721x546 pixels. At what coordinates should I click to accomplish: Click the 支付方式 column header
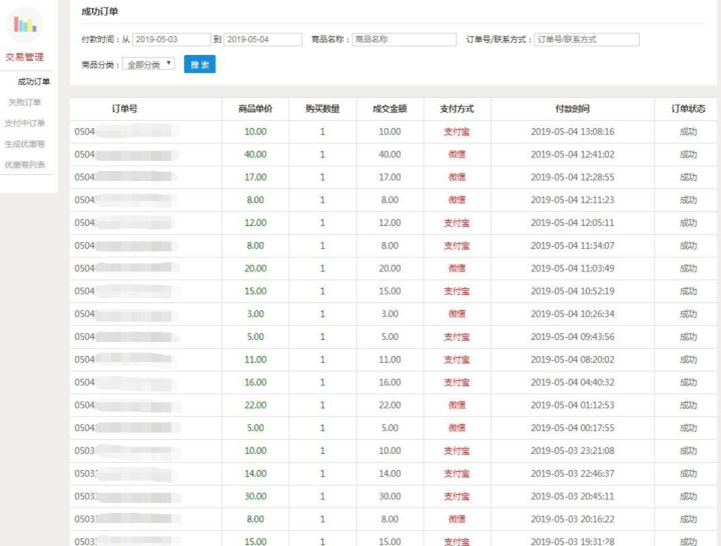[457, 109]
